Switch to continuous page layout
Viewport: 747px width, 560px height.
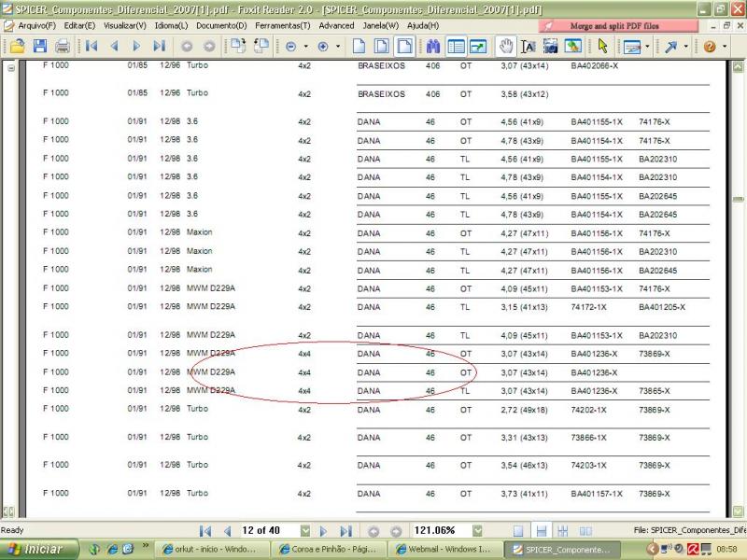coord(542,530)
